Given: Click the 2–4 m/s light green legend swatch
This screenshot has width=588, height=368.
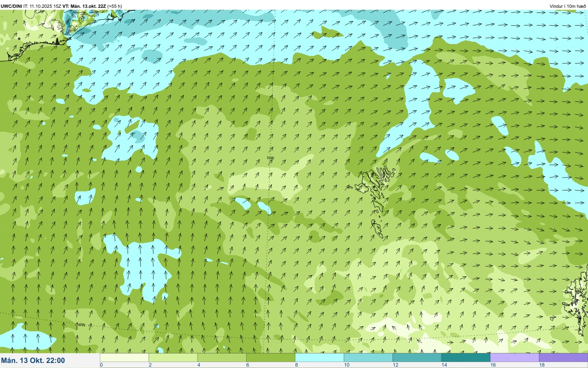Looking at the screenshot, I should (173, 357).
